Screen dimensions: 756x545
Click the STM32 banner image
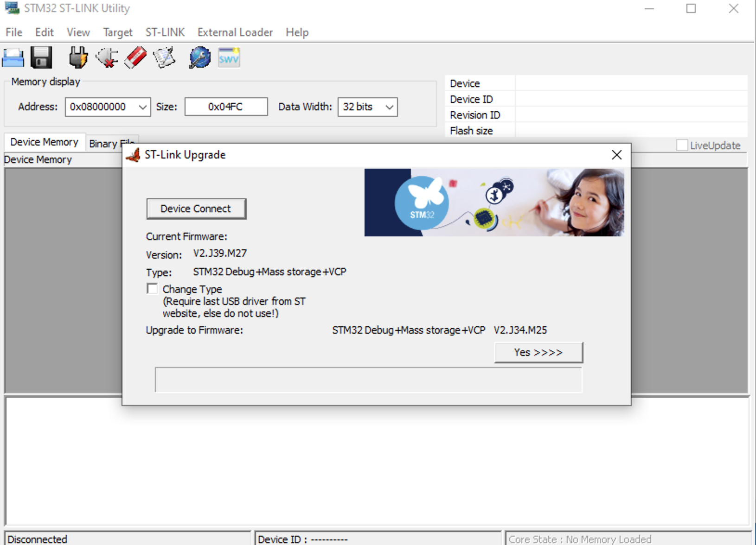[494, 203]
